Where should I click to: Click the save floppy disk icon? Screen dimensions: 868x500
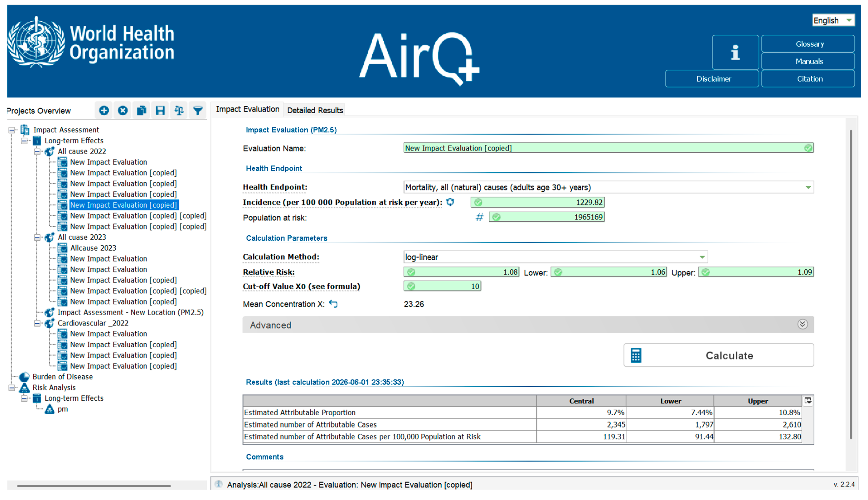160,111
